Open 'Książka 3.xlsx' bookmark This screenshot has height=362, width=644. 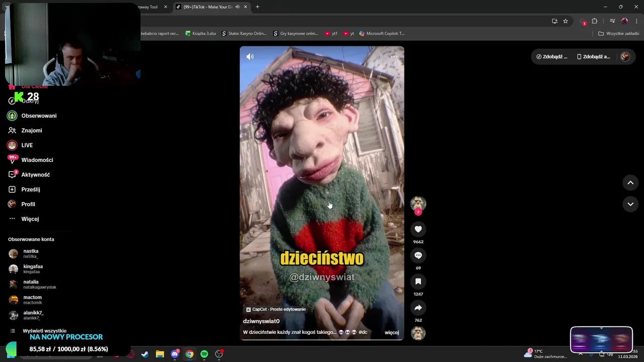[x=201, y=34]
